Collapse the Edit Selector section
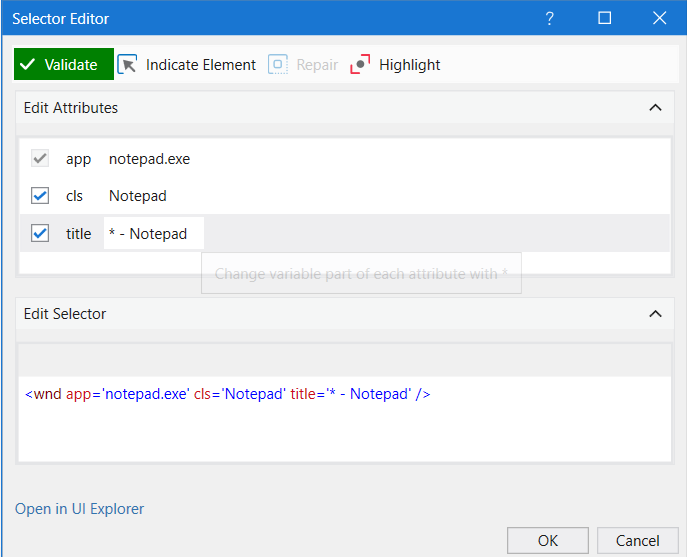 coord(655,314)
